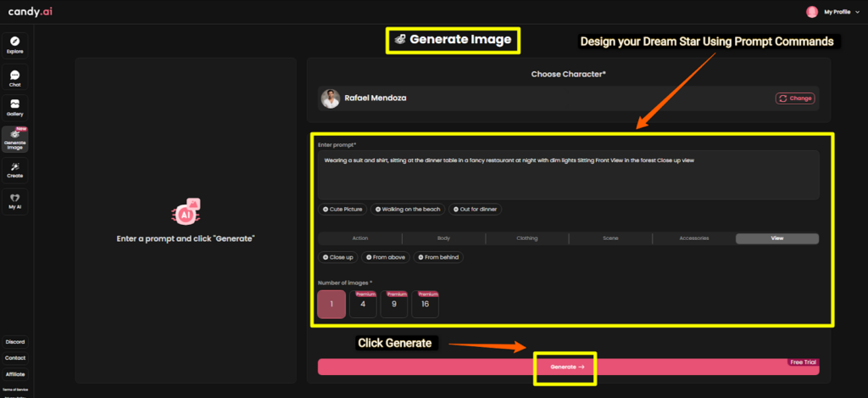Add the Cute Picture prompt suggestion
This screenshot has width=868, height=398.
342,210
